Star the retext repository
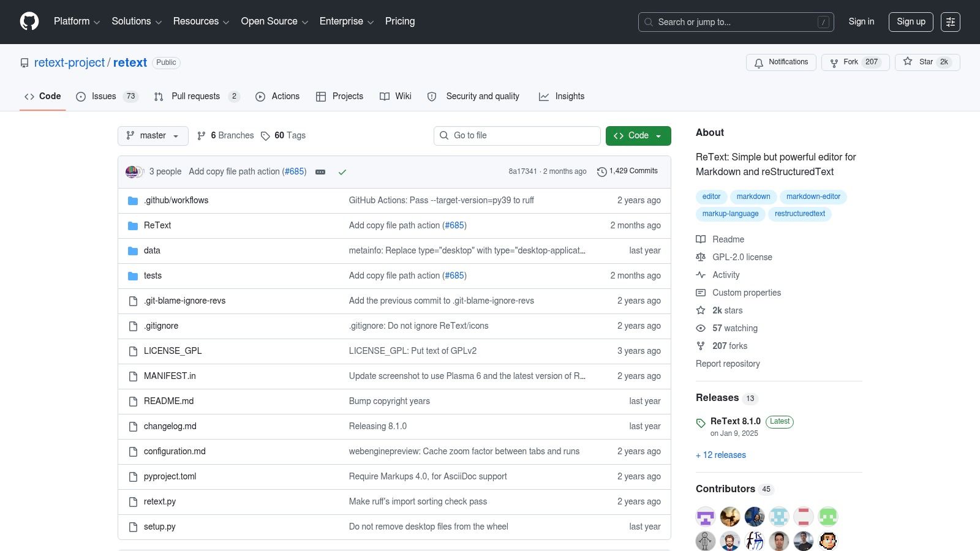The height and width of the screenshot is (551, 980). coord(927,62)
